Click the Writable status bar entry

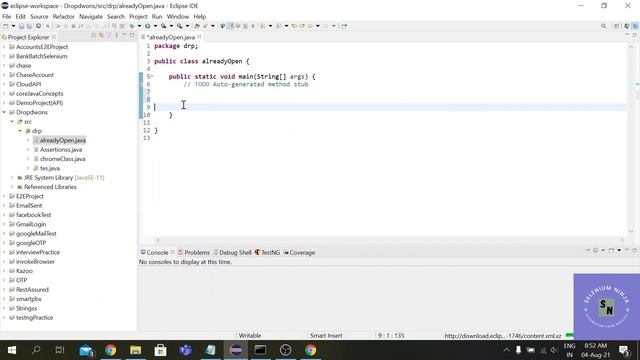tap(250, 336)
